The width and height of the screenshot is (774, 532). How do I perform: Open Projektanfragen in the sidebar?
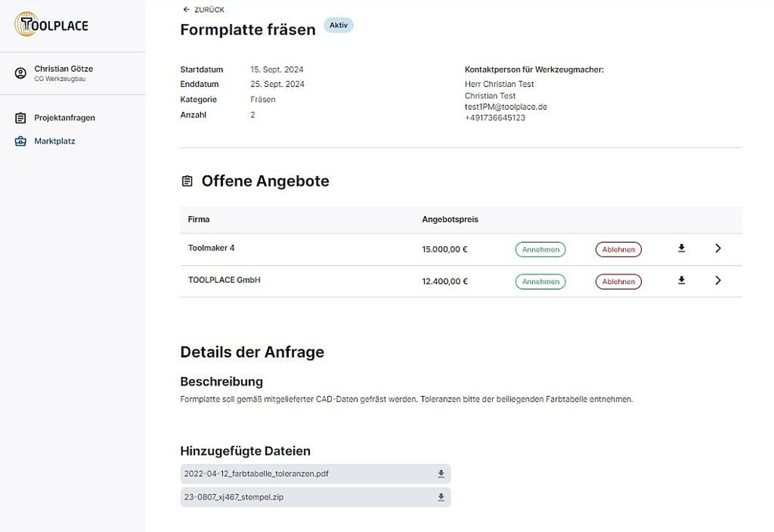(x=64, y=118)
